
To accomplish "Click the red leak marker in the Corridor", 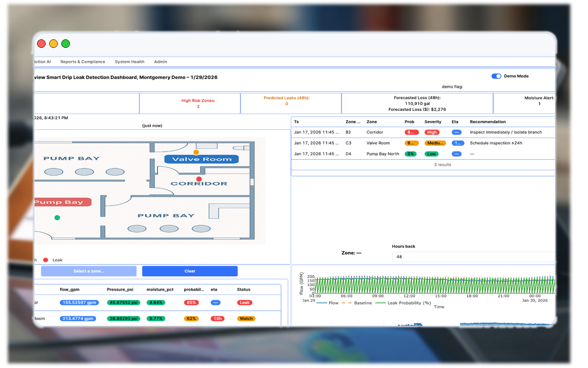I will pos(199,179).
